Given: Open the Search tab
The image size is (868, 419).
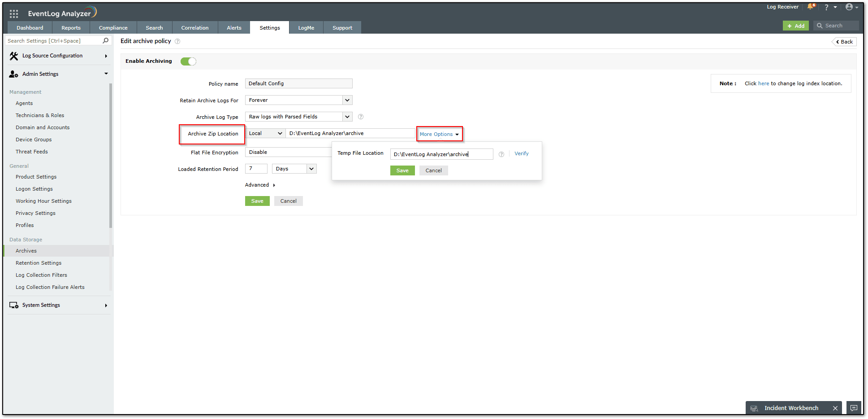Looking at the screenshot, I should [155, 28].
